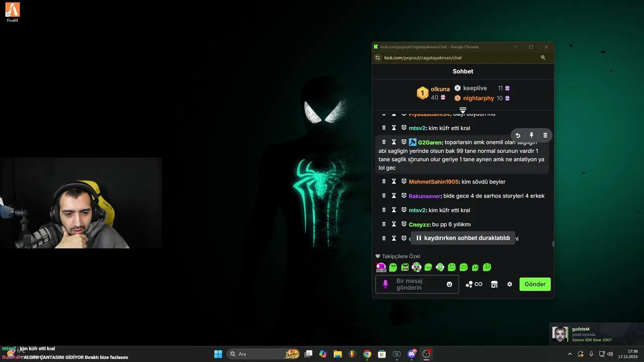Delete Rakunsever's message via trash icon
Viewport: 644px width, 362px height.
pos(384,196)
